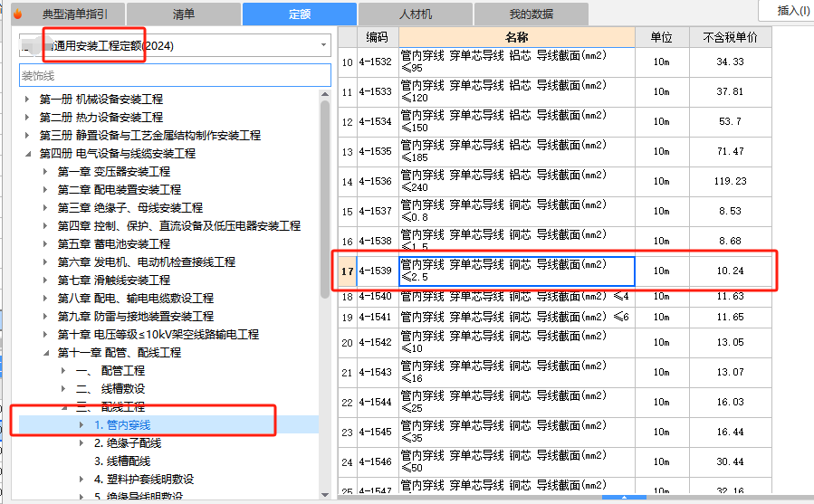The height and width of the screenshot is (504, 814).
Task: Expand 一、配管工程 node
Action: (x=63, y=371)
